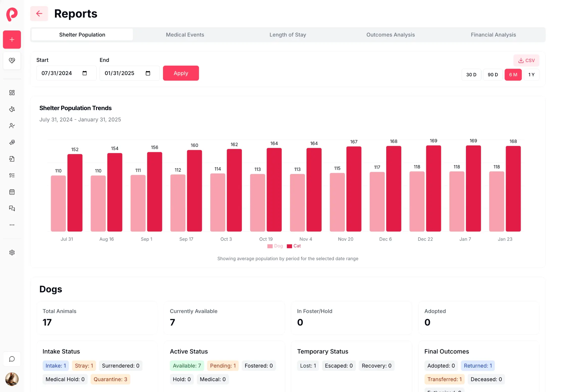Open the dashboard grid icon
The height and width of the screenshot is (392, 561).
[x=12, y=93]
